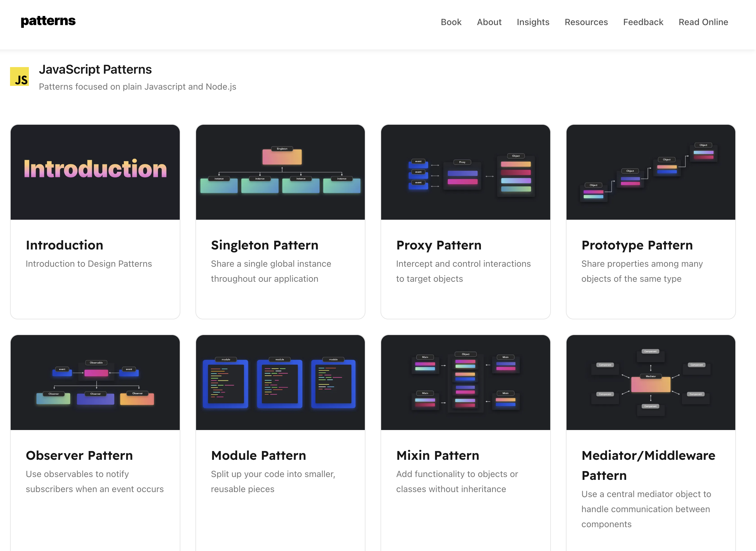The width and height of the screenshot is (756, 551).
Task: Click the JavaScript Patterns section heading
Action: (x=95, y=69)
